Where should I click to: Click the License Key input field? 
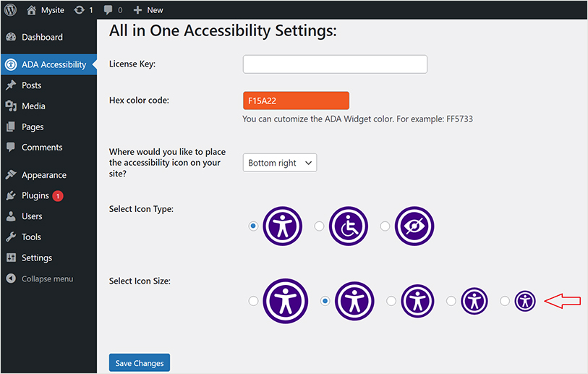pyautogui.click(x=335, y=64)
